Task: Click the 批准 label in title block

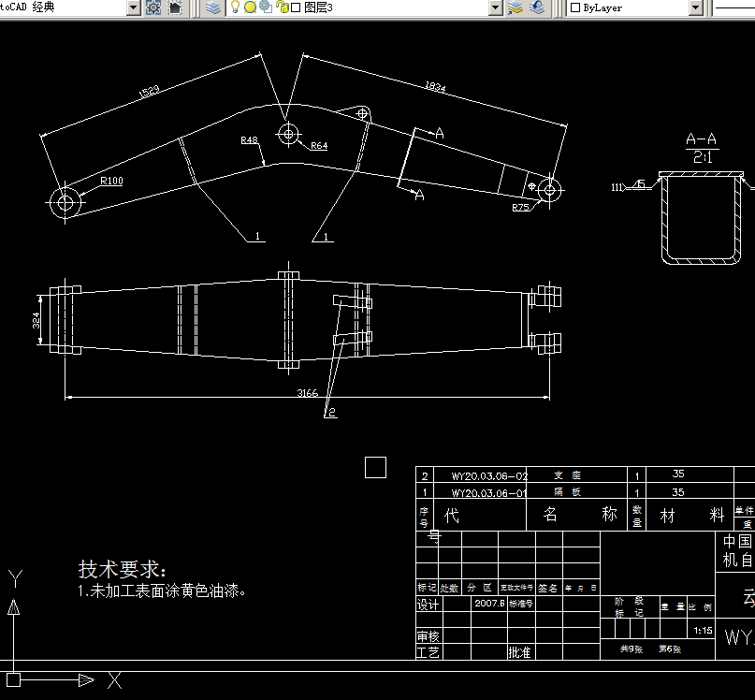Action: (x=519, y=652)
